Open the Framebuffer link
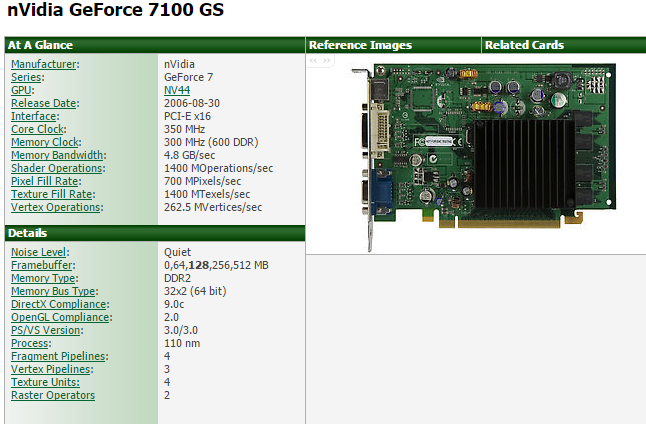Viewport: 646px width, 424px height. click(42, 265)
